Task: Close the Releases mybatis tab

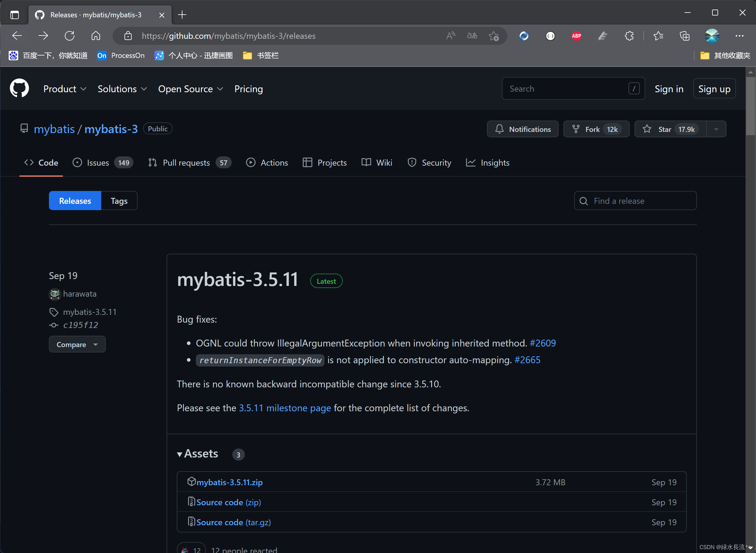Action: click(162, 15)
